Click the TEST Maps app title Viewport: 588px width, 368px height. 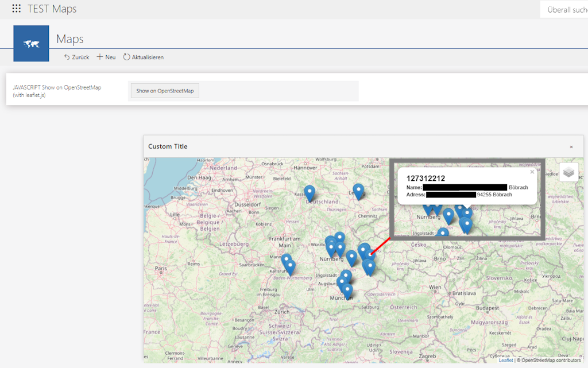pyautogui.click(x=52, y=9)
